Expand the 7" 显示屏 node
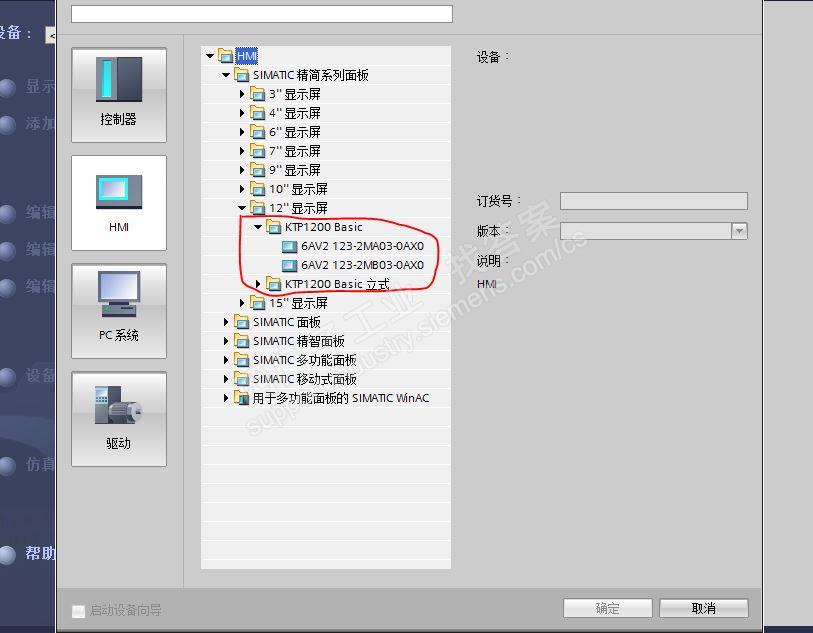The width and height of the screenshot is (813, 633). click(242, 151)
